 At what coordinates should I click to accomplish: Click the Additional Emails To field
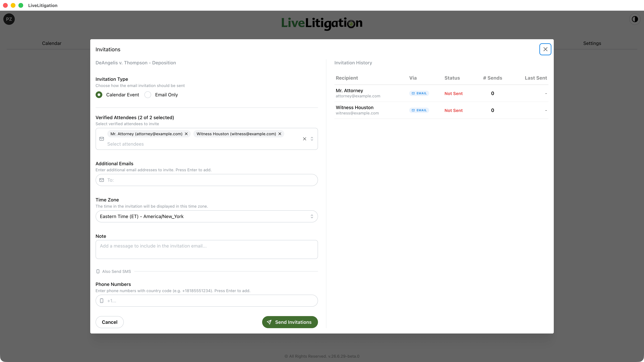pos(206,180)
